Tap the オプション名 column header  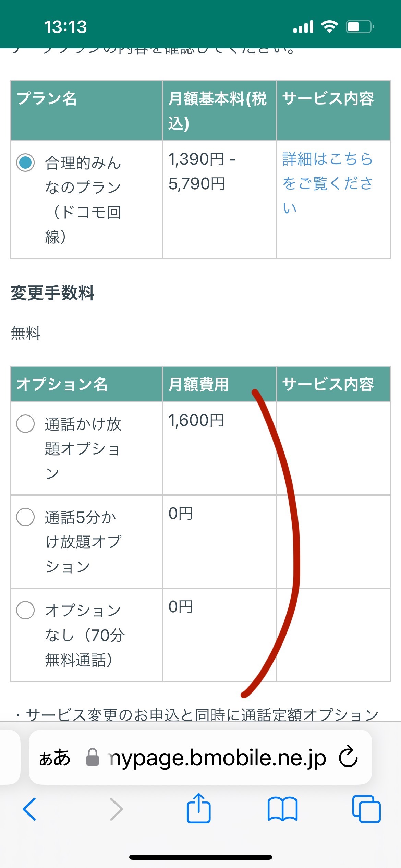(62, 384)
